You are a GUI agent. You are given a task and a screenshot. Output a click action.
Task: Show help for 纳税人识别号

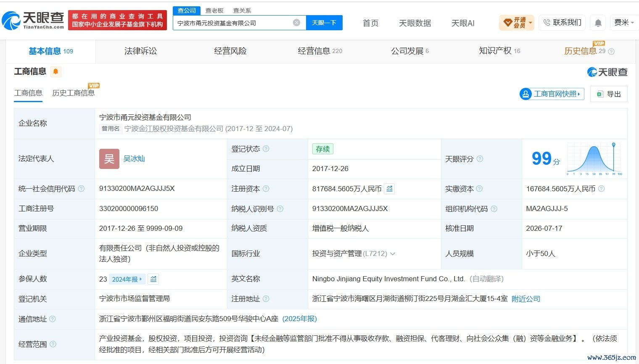[280, 209]
